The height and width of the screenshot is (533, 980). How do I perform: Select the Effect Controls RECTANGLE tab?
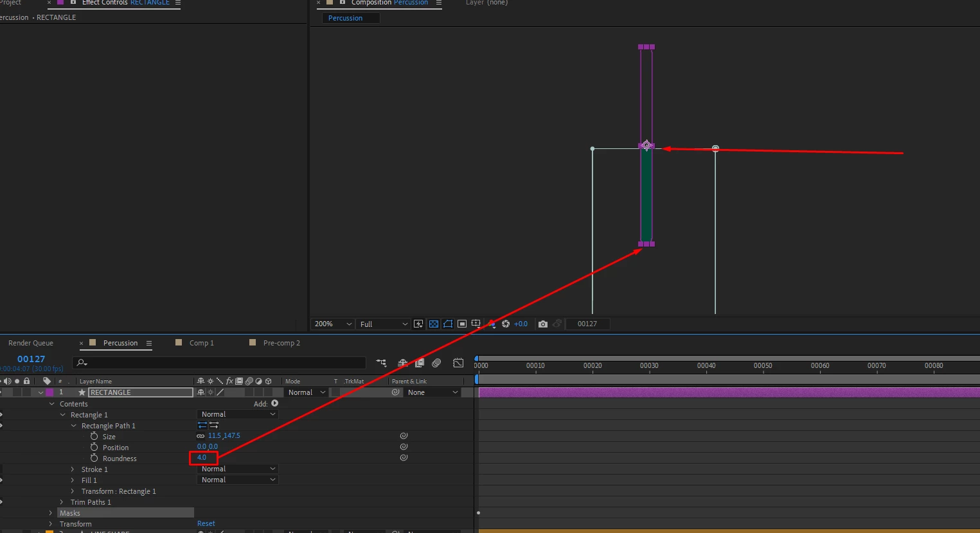pyautogui.click(x=126, y=3)
